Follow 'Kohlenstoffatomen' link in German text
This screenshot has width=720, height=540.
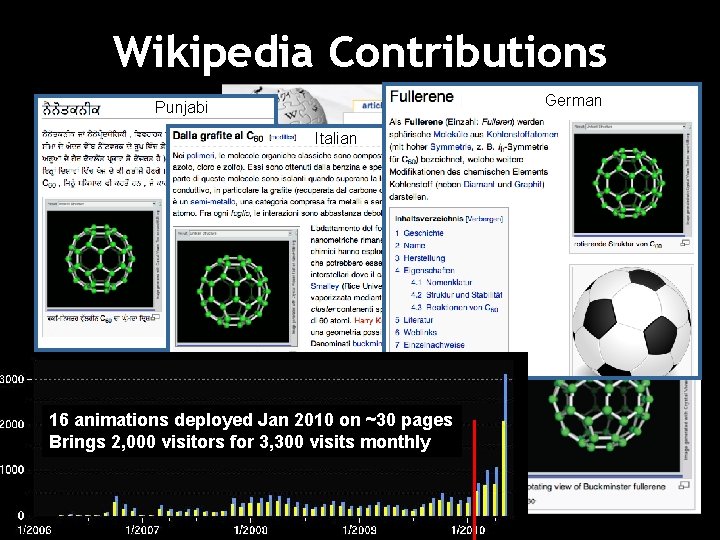(x=523, y=135)
